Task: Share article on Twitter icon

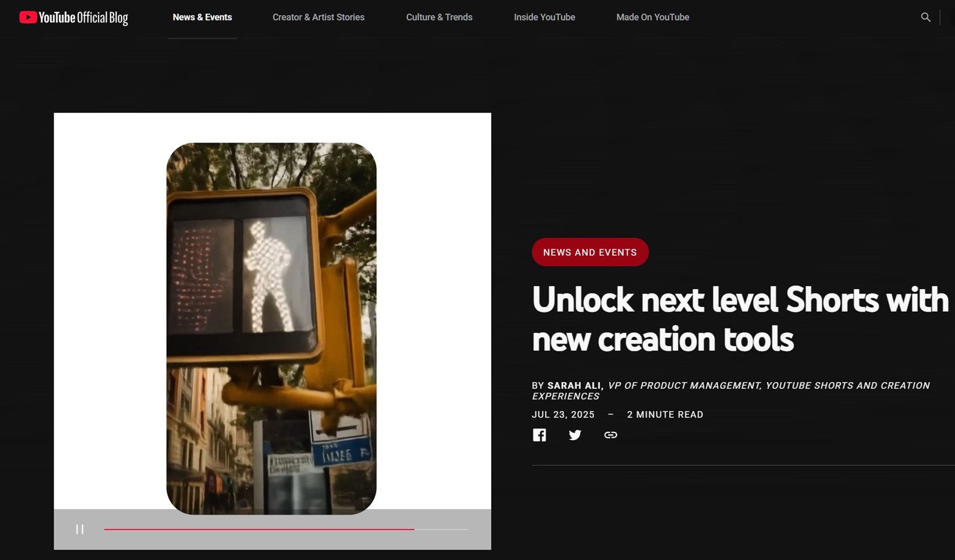Action: click(575, 435)
